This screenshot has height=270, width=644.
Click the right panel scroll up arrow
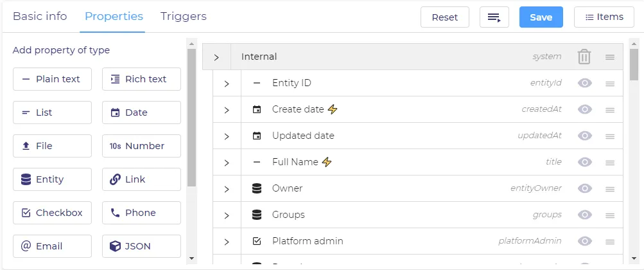point(634,43)
